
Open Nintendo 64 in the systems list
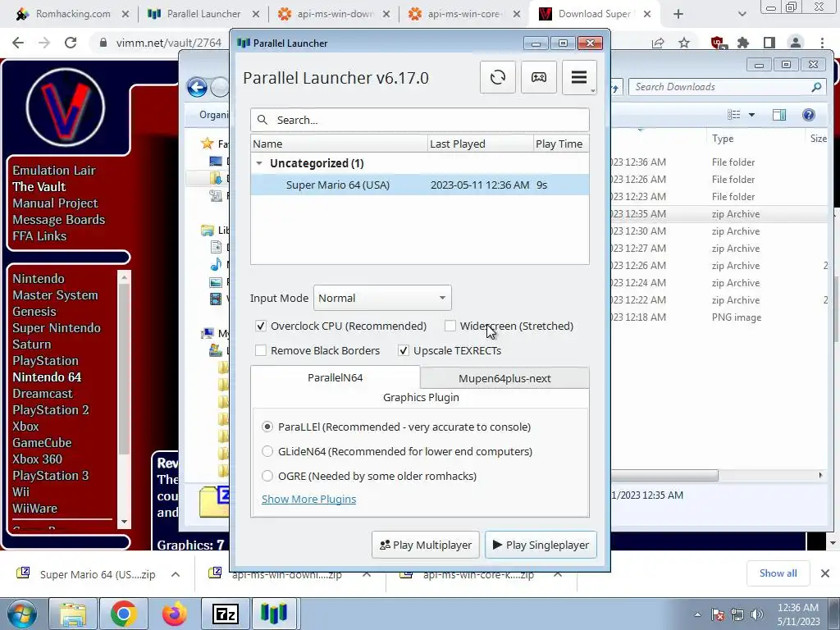pos(47,377)
